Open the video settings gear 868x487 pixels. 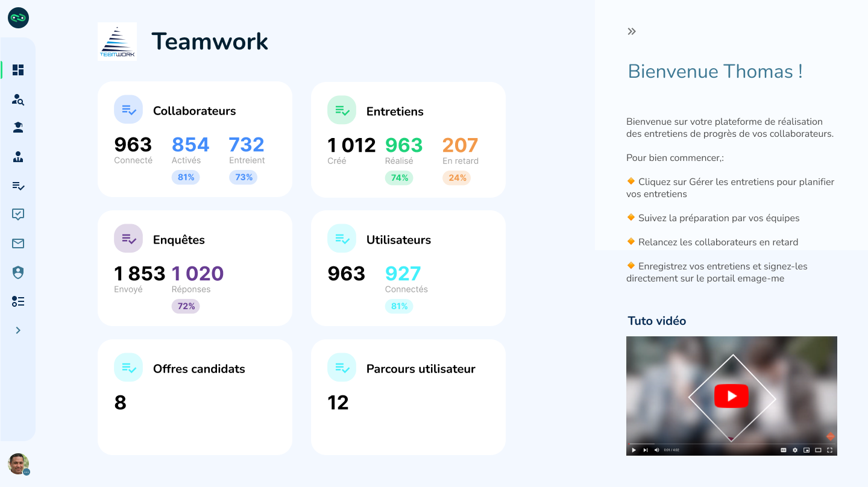point(795,450)
